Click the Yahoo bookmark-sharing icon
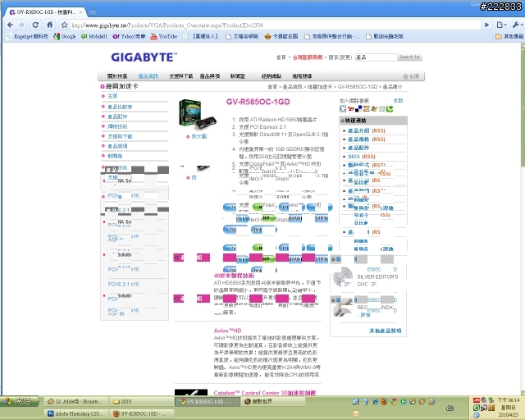This screenshot has height=420, width=525. coord(350,109)
